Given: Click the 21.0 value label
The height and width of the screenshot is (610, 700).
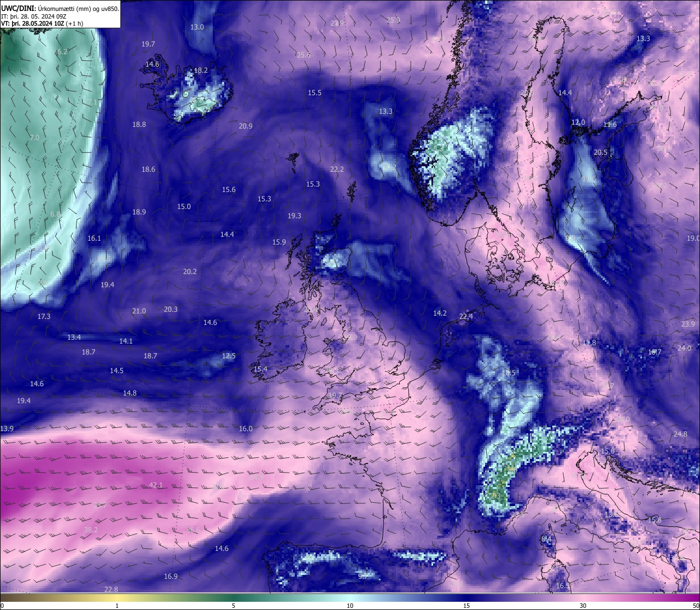Looking at the screenshot, I should click(139, 311).
